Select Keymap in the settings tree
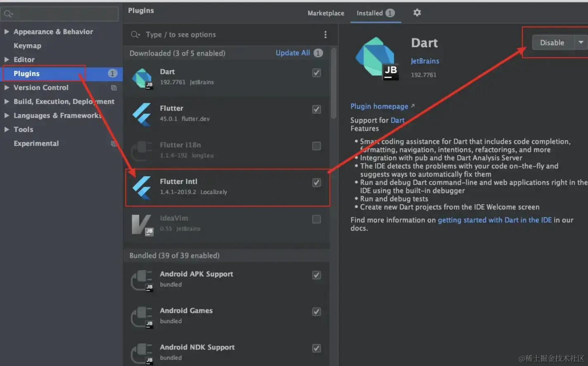Screen dimensions: 588x366 (x=27, y=45)
